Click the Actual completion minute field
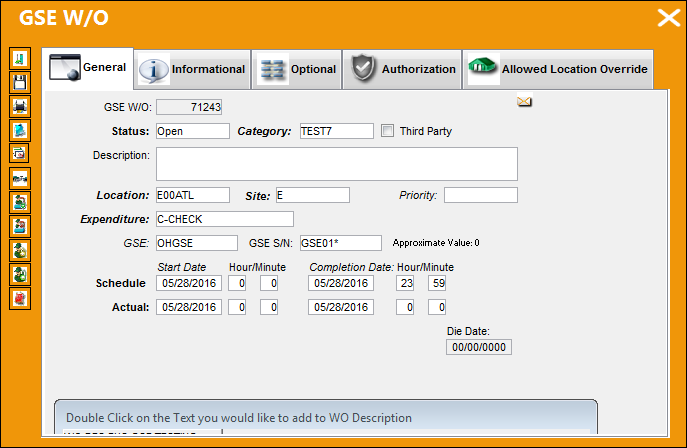 437,307
